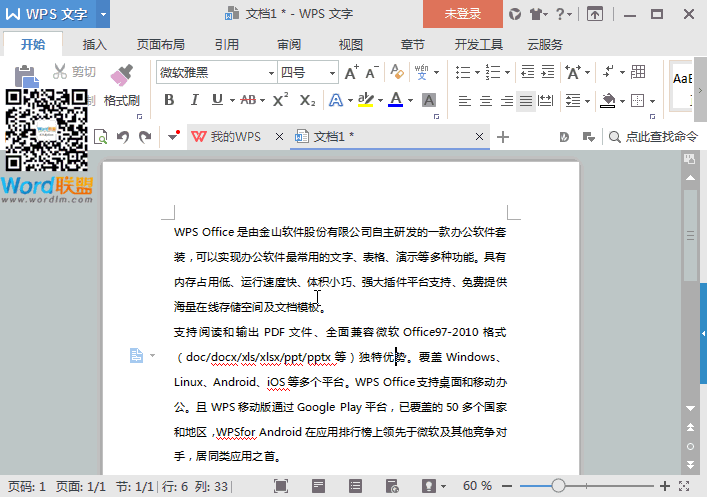Viewport: 707px width, 497px height.
Task: Align text right
Action: 506,101
